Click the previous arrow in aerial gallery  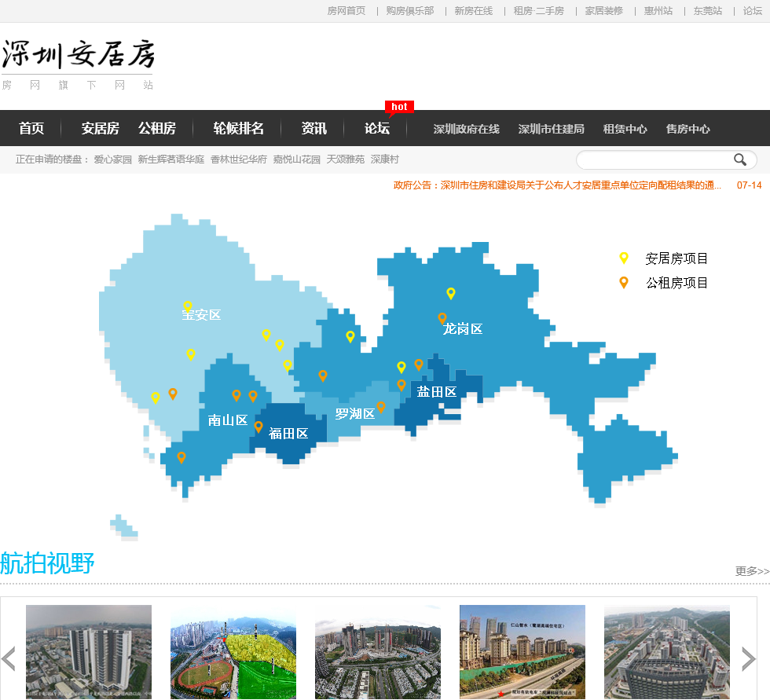pyautogui.click(x=9, y=659)
